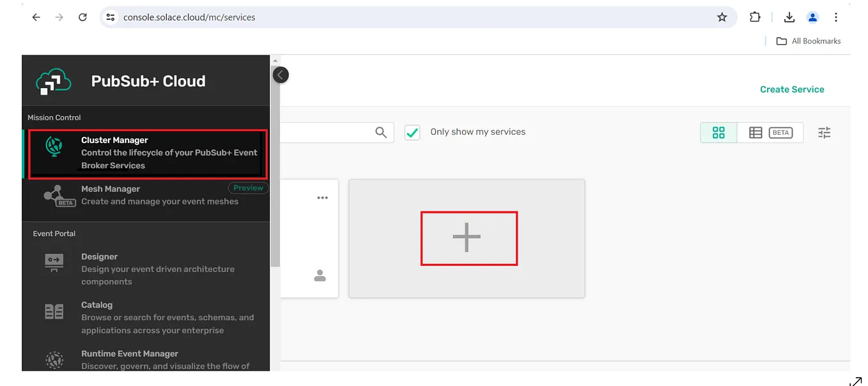
Task: Open the Catalog icon in sidebar
Action: coord(54,311)
